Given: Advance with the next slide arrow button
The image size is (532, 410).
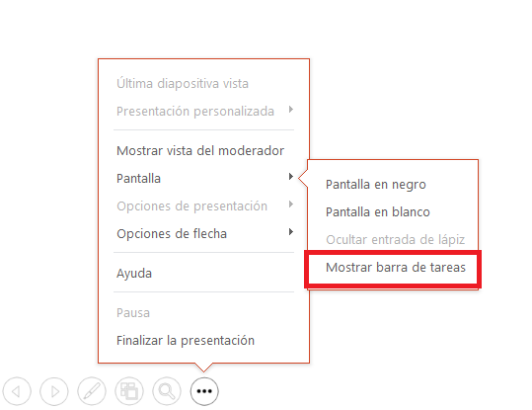Looking at the screenshot, I should coord(54,391).
